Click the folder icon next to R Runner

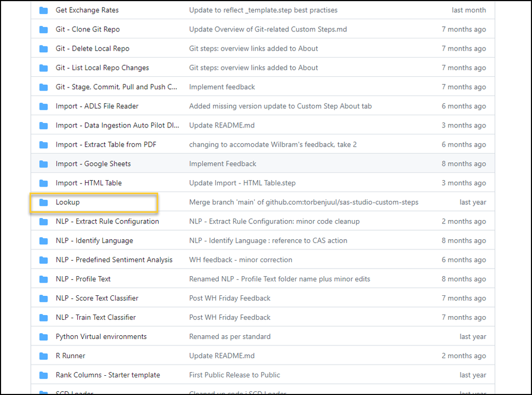pyautogui.click(x=44, y=356)
